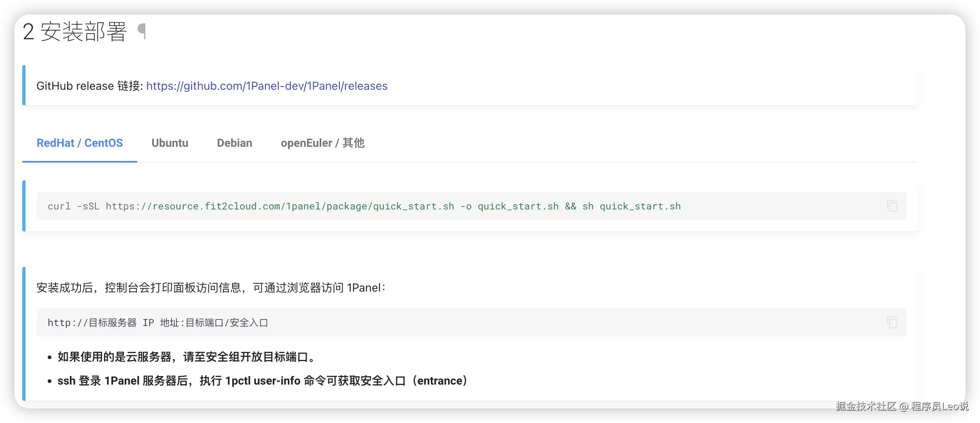This screenshot has height=423, width=980.
Task: Click the 掘金技术社区 watermark text
Action: click(866, 406)
